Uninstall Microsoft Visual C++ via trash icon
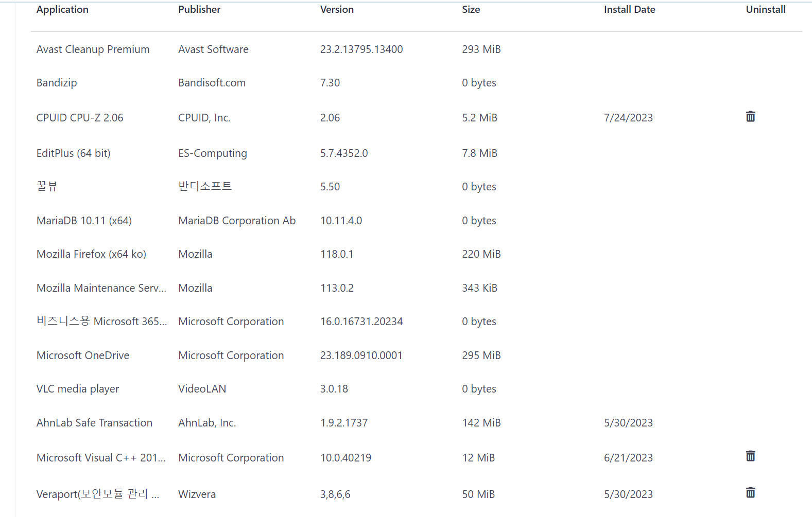Screen dimensions: 812x517 (x=750, y=456)
